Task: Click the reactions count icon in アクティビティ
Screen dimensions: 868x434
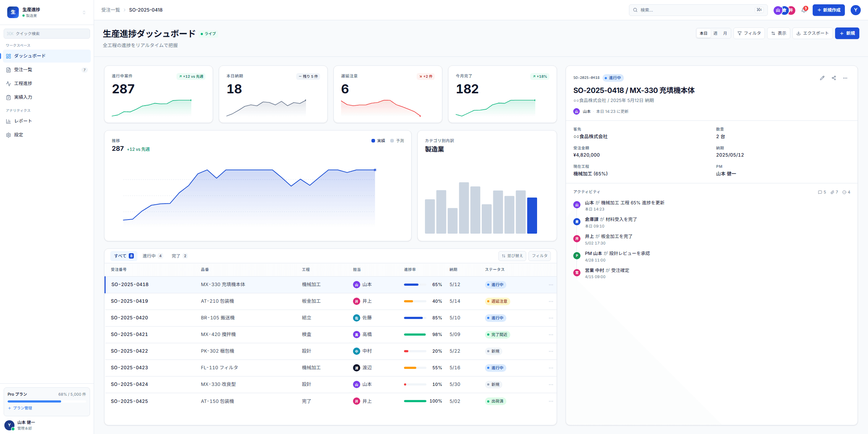Action: click(844, 192)
